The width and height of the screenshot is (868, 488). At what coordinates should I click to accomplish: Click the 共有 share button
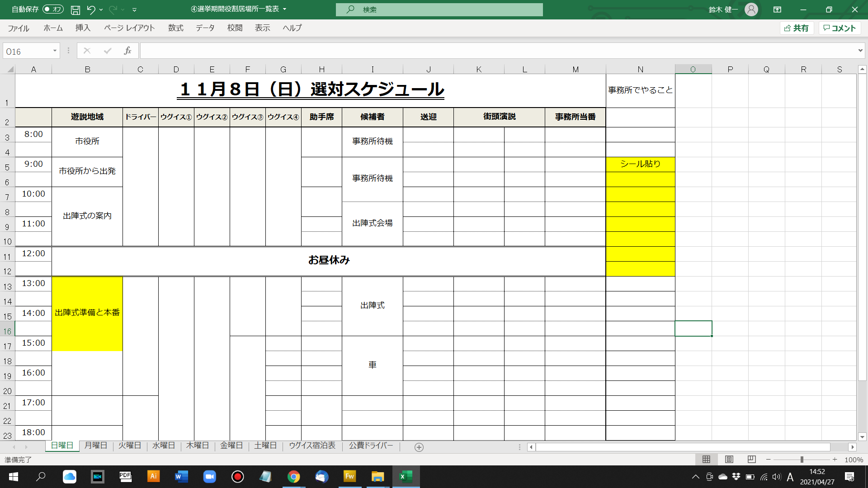pyautogui.click(x=797, y=28)
